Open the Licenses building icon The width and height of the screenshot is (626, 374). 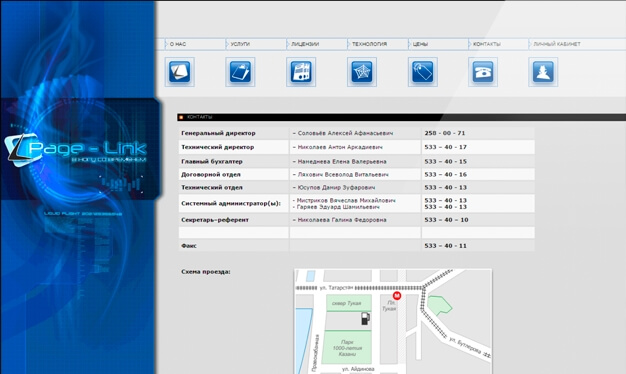click(x=301, y=72)
